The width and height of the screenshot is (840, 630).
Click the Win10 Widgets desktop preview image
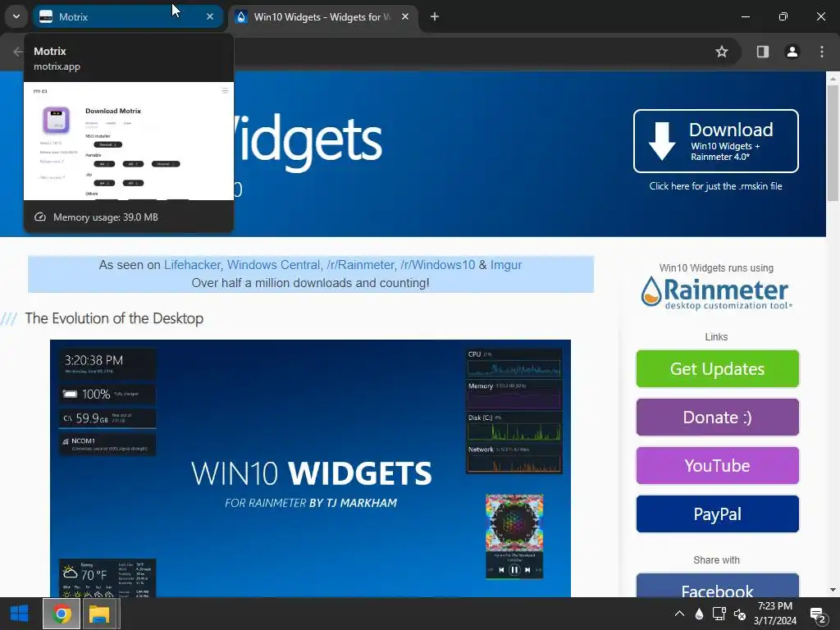310,468
